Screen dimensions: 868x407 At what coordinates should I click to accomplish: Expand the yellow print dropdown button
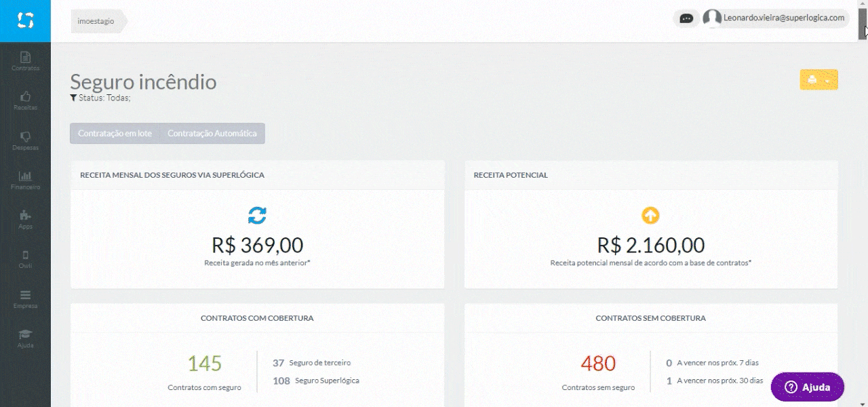pos(818,80)
